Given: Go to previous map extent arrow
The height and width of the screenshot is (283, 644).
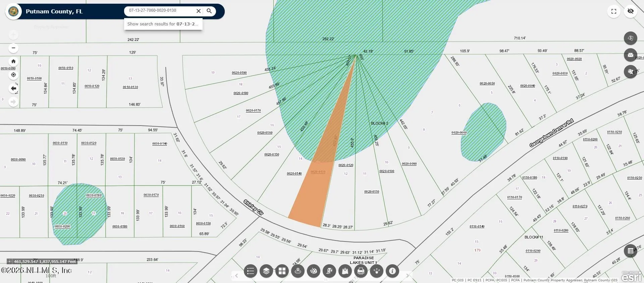Looking at the screenshot, I should [13, 88].
